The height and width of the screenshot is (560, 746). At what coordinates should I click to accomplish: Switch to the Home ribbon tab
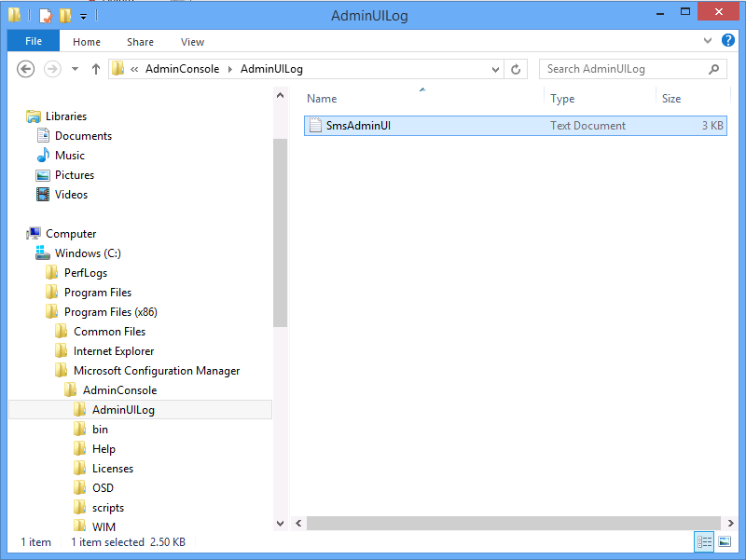pos(87,42)
